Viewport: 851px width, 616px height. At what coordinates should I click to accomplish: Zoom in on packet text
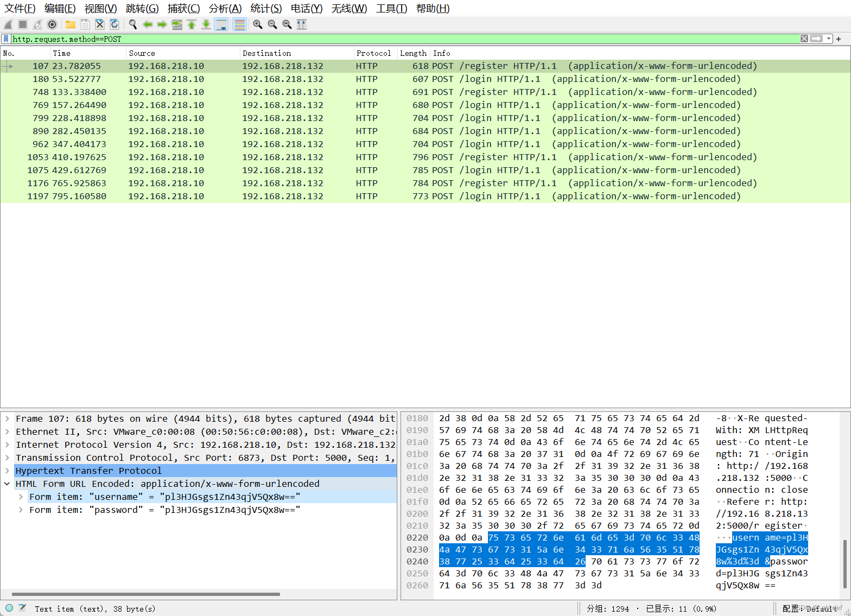[258, 24]
